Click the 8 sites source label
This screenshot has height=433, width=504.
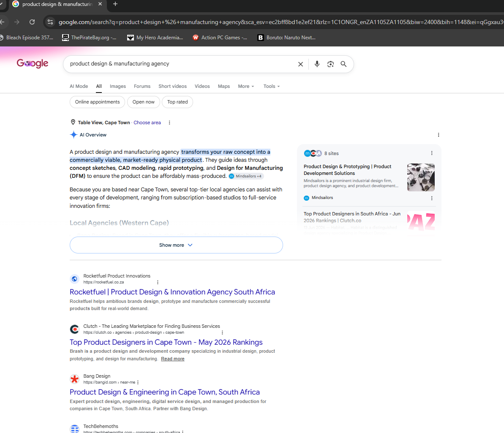click(x=331, y=153)
